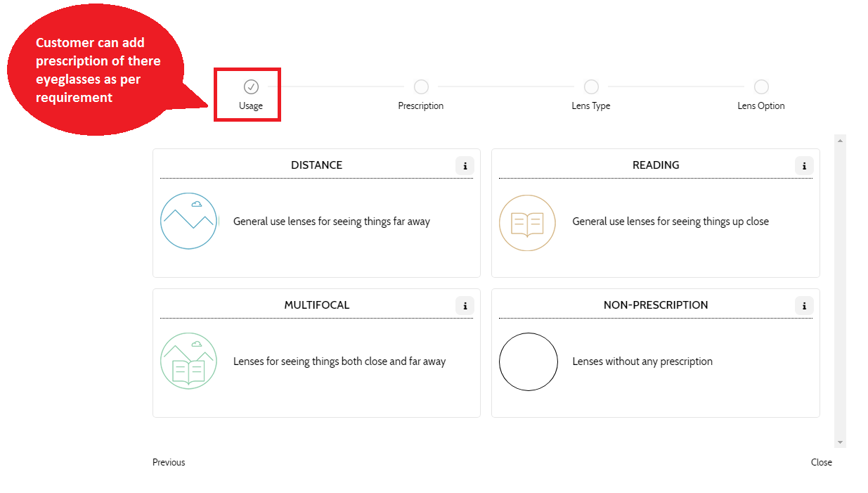The height and width of the screenshot is (493, 868).
Task: Click the vertical scrollbar track
Action: pos(840,291)
